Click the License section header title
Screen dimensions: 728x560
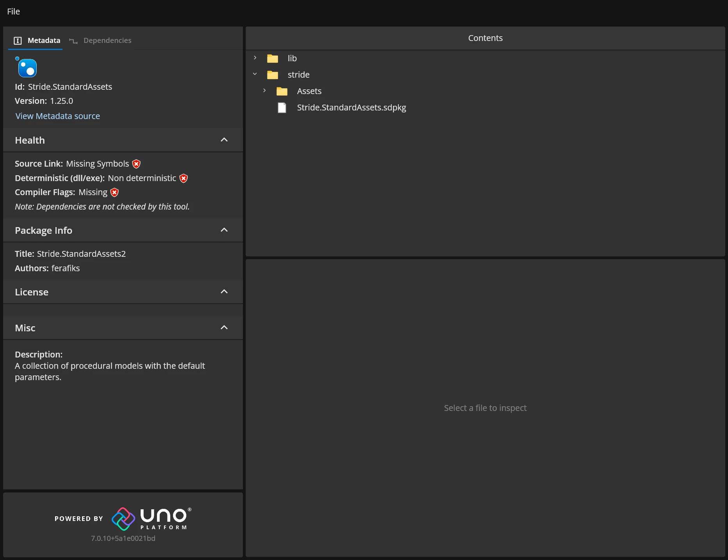32,292
